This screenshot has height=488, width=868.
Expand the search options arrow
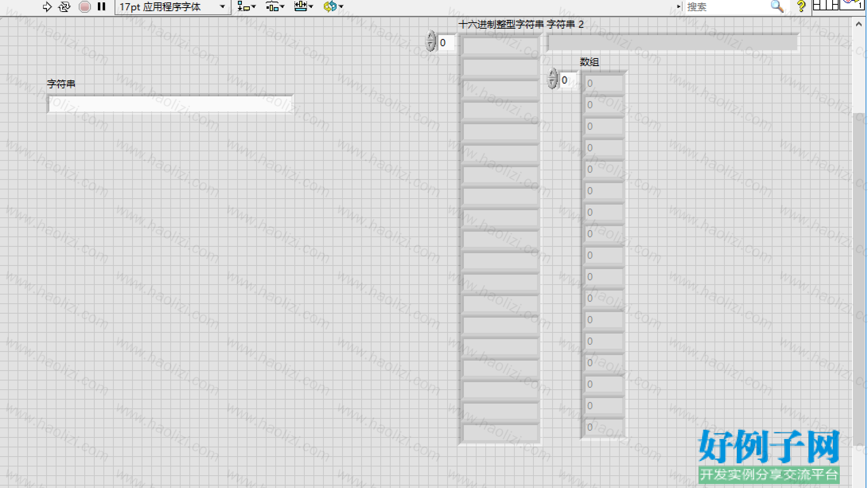point(679,6)
